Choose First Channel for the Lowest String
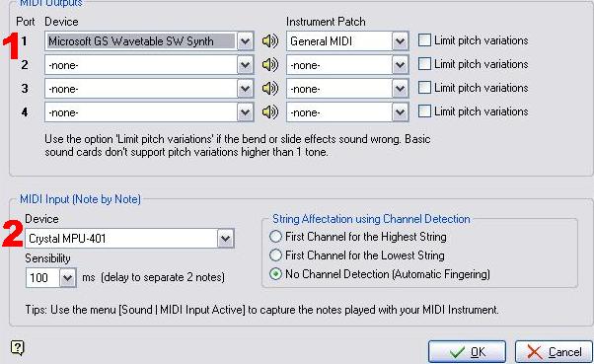The image size is (594, 364). point(275,255)
